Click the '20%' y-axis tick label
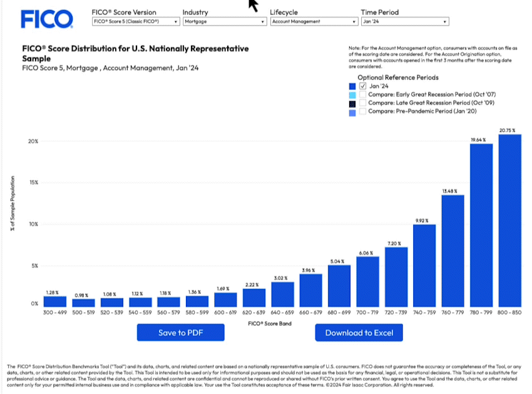The height and width of the screenshot is (394, 532). click(33, 141)
